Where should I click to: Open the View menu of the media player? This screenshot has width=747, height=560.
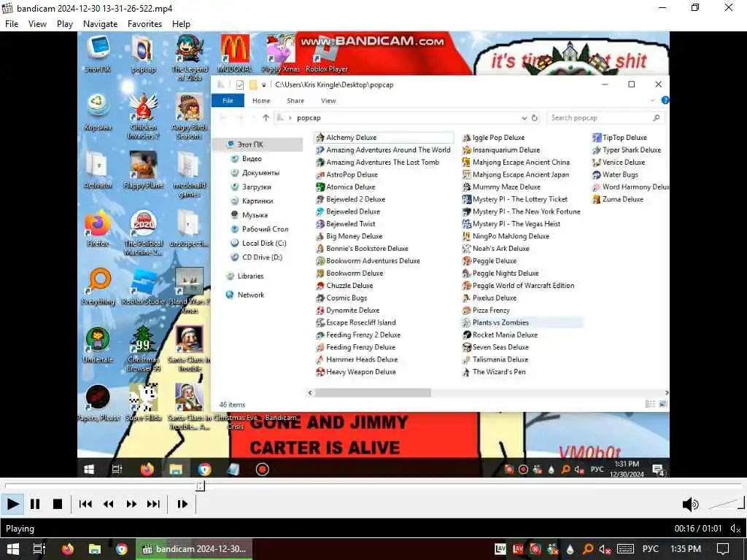pos(37,24)
